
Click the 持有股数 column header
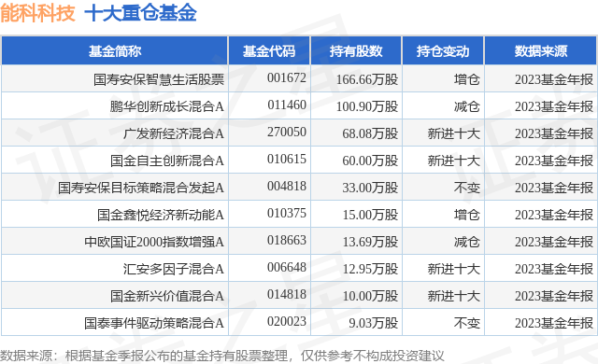pos(356,51)
